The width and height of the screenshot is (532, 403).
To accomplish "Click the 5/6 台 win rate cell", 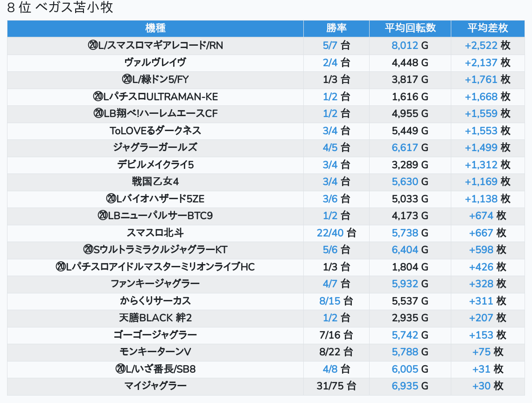I will coord(336,250).
